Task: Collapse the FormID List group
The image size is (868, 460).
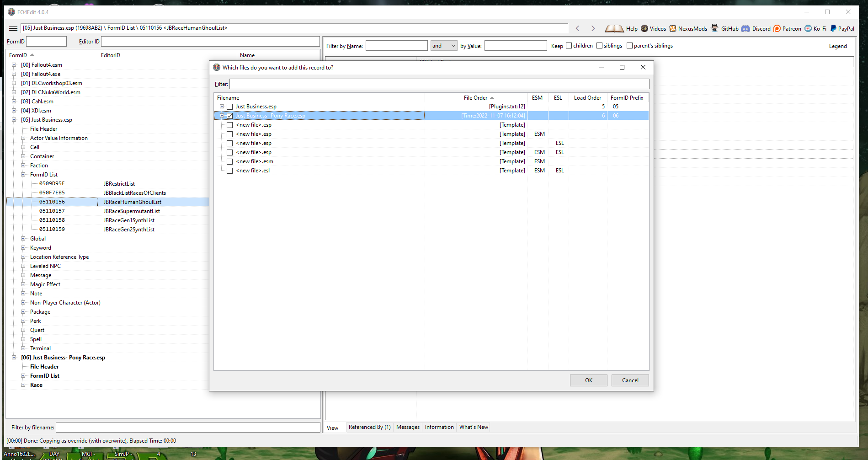Action: [23, 175]
